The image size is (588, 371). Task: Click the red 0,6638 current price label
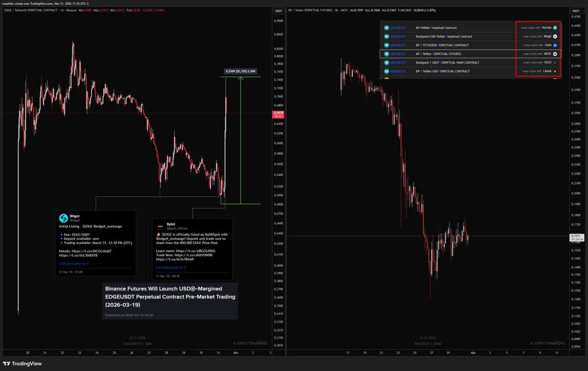[x=277, y=115]
